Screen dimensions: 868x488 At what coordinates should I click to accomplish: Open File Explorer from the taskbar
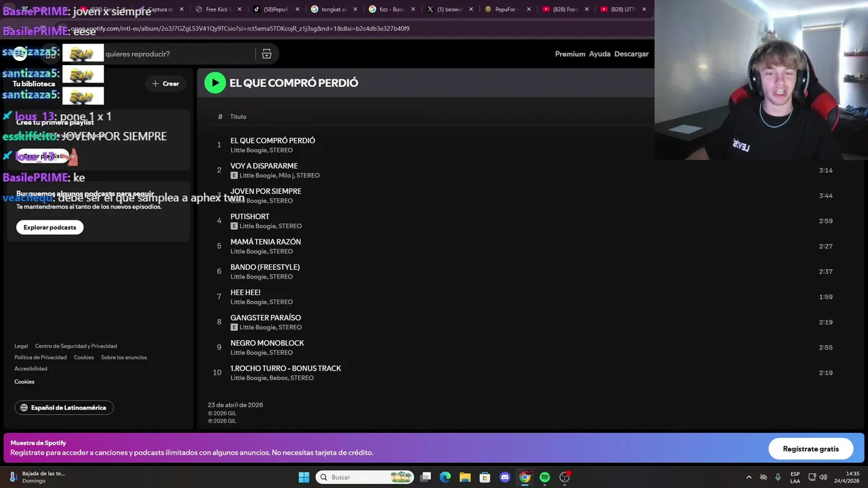coord(465,477)
